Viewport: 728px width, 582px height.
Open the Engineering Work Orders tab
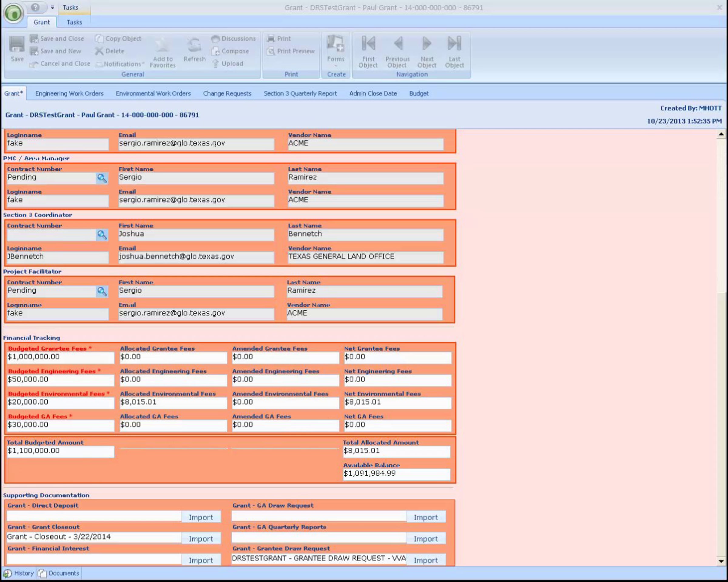click(x=69, y=93)
